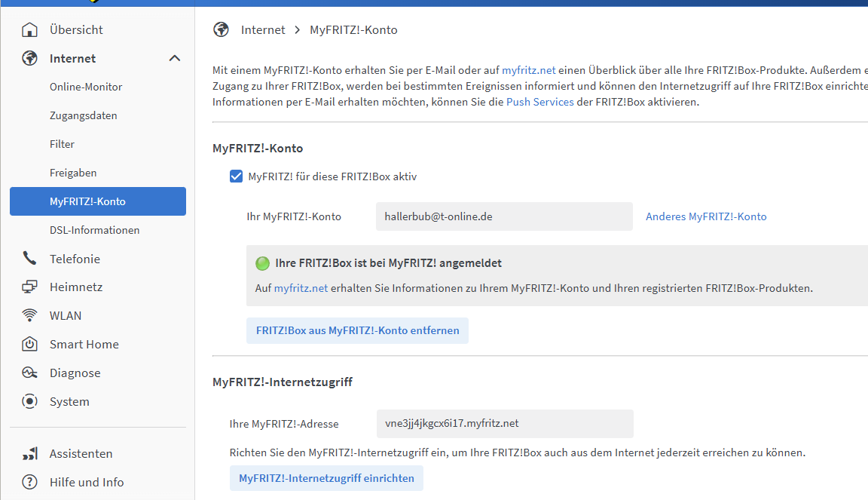Screen dimensions: 868x500
Task: Click MyFRITZ!-Internetzugriff einrichten button
Action: coord(326,478)
